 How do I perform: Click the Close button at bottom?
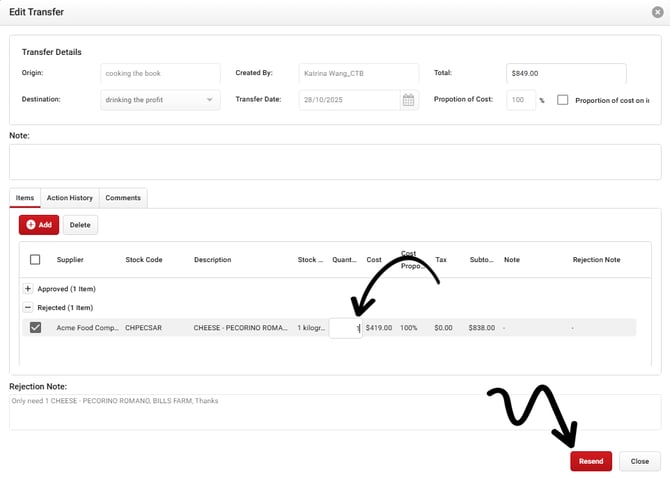click(640, 461)
